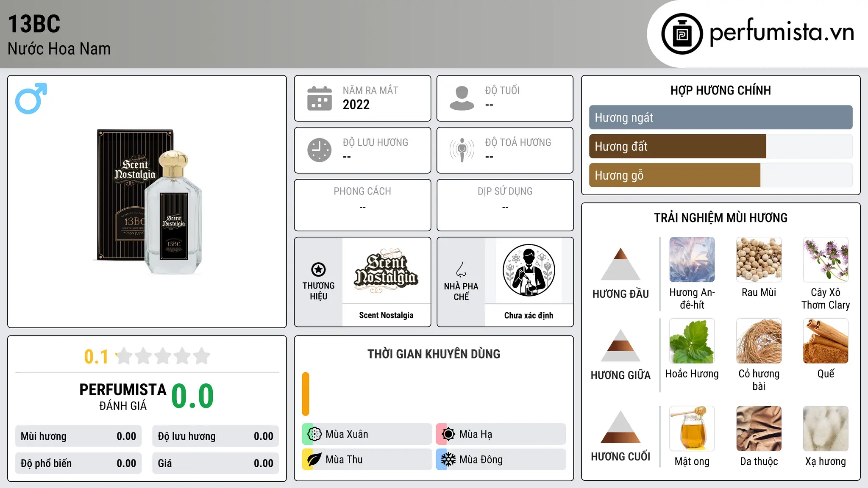Viewport: 868px width, 488px height.
Task: Click the nose icon above Nhà pha chế
Action: (461, 269)
